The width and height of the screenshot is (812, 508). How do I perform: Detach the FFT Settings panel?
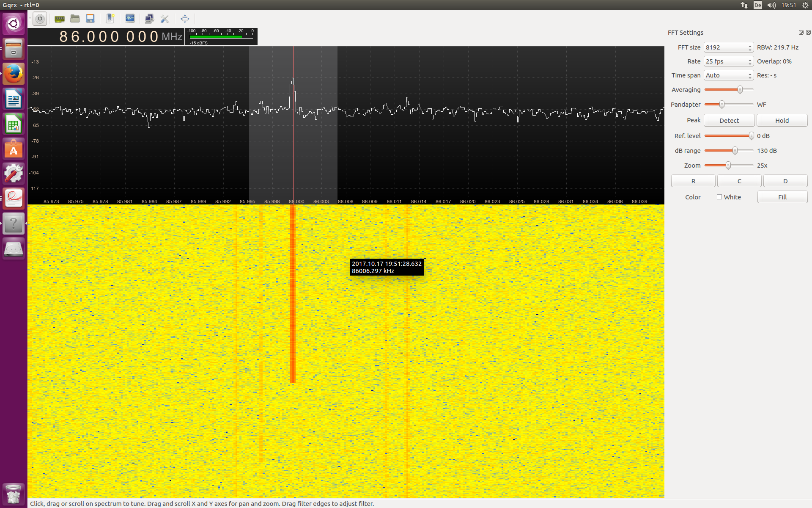pyautogui.click(x=801, y=32)
